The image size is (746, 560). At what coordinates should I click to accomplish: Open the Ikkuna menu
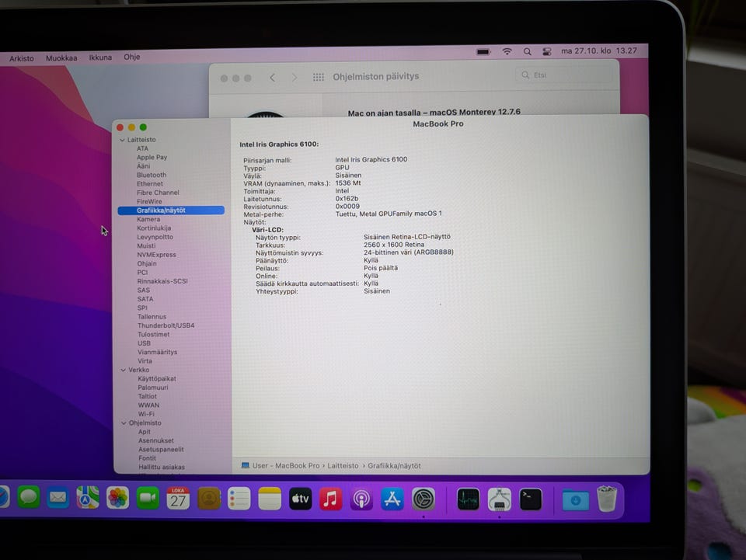click(100, 57)
